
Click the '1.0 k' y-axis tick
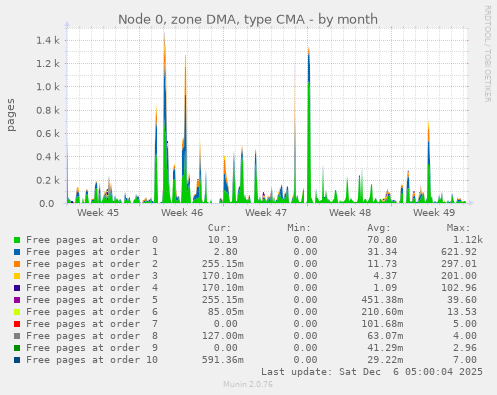pyautogui.click(x=48, y=87)
